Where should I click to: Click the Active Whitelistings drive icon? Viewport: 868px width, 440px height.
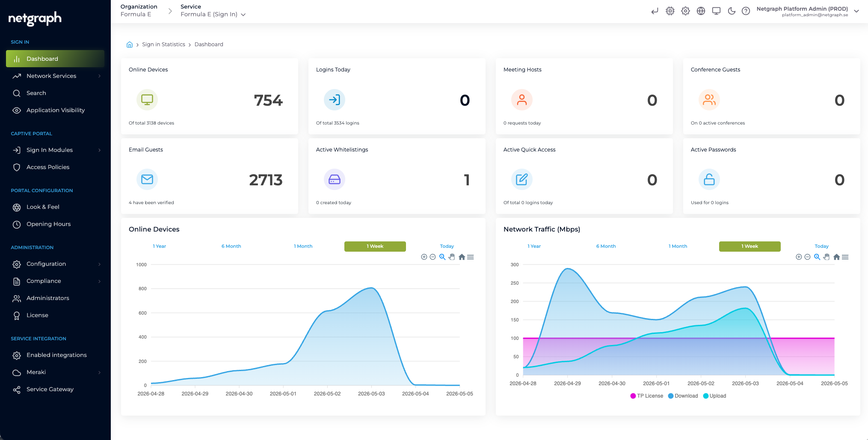(335, 179)
